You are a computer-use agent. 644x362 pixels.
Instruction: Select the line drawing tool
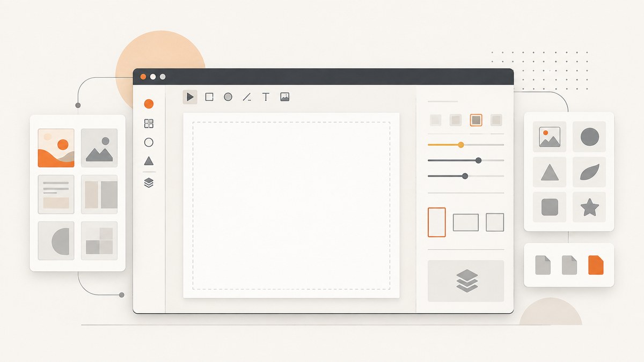[x=247, y=97]
